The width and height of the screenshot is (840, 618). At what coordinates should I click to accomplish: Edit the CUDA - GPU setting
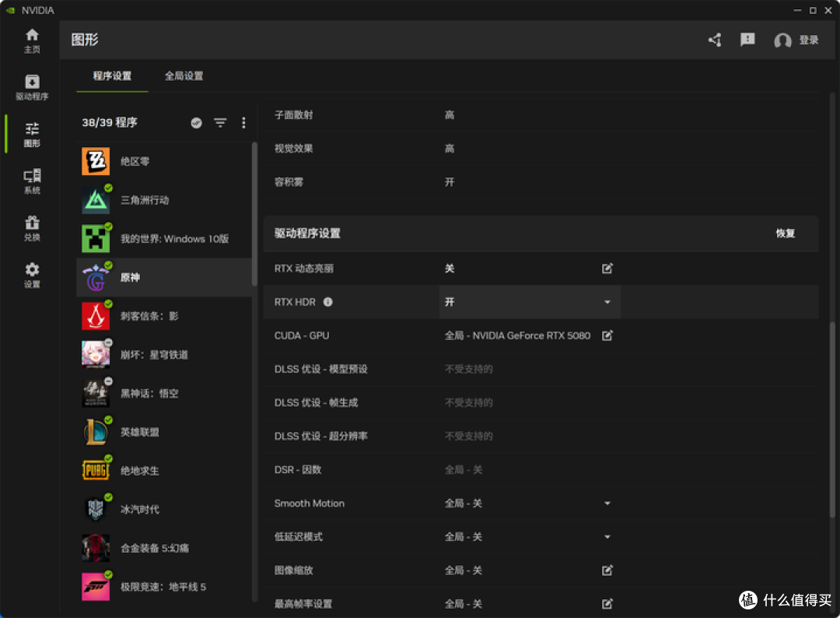607,335
